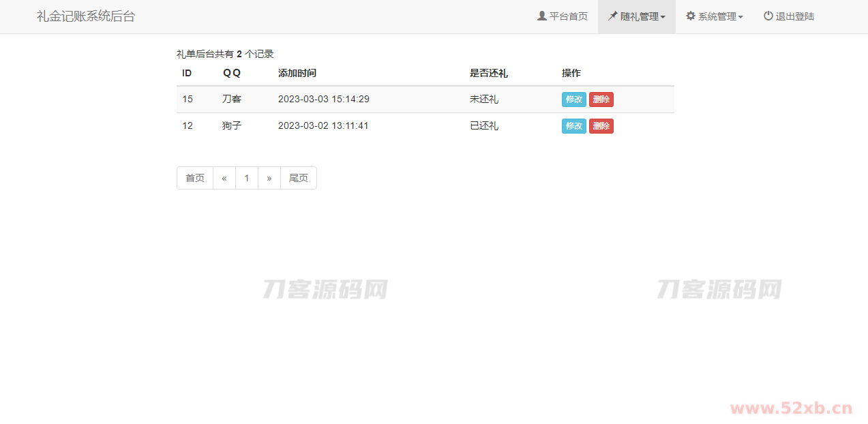
Task: Expand the 系统管理 dropdown caret
Action: [740, 17]
